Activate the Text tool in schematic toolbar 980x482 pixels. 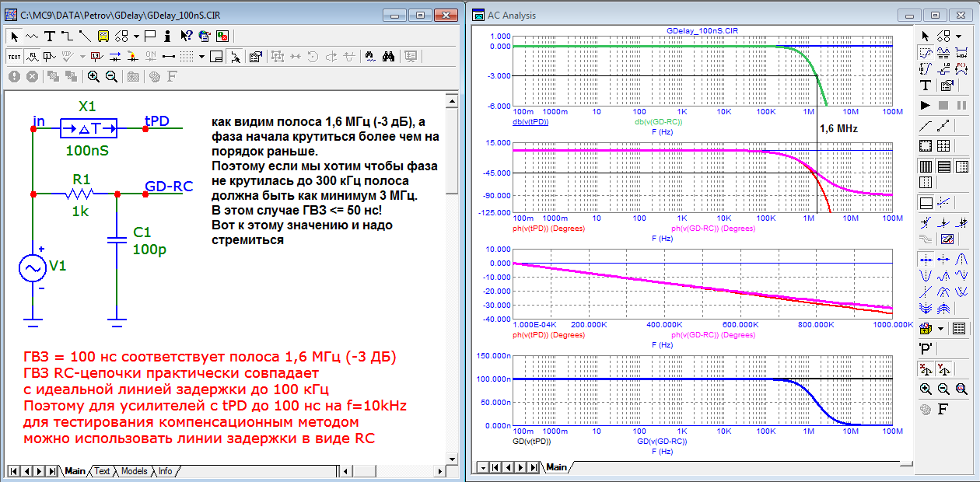point(50,37)
